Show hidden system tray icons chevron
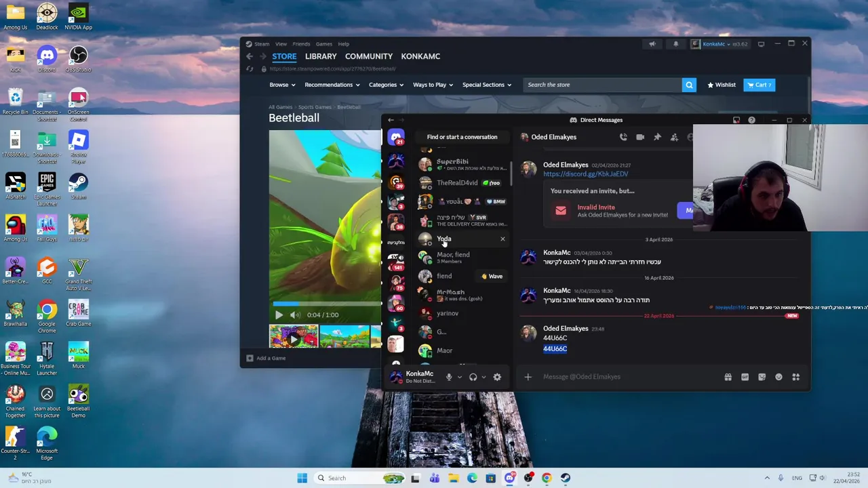 [767, 478]
